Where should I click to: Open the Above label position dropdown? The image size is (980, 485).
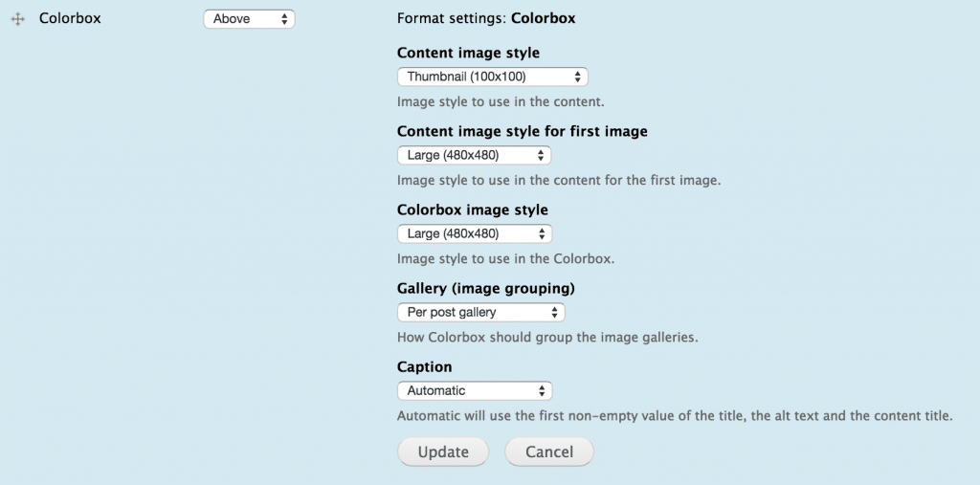click(x=249, y=19)
